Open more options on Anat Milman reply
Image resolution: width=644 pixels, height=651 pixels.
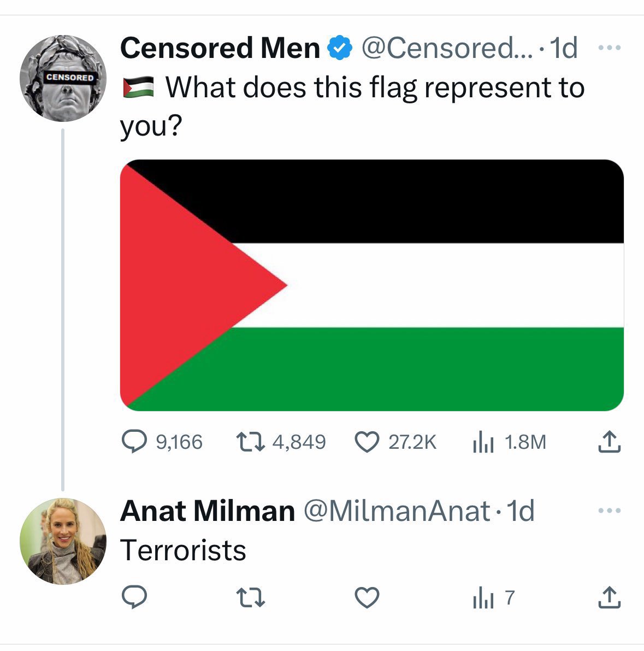click(x=610, y=511)
